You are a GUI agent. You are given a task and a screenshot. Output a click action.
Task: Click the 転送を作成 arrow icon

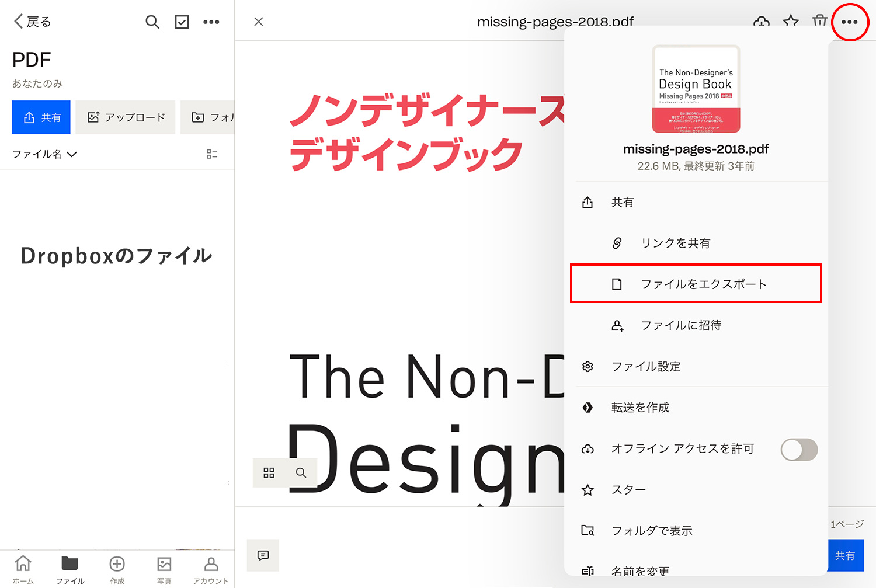(x=588, y=408)
